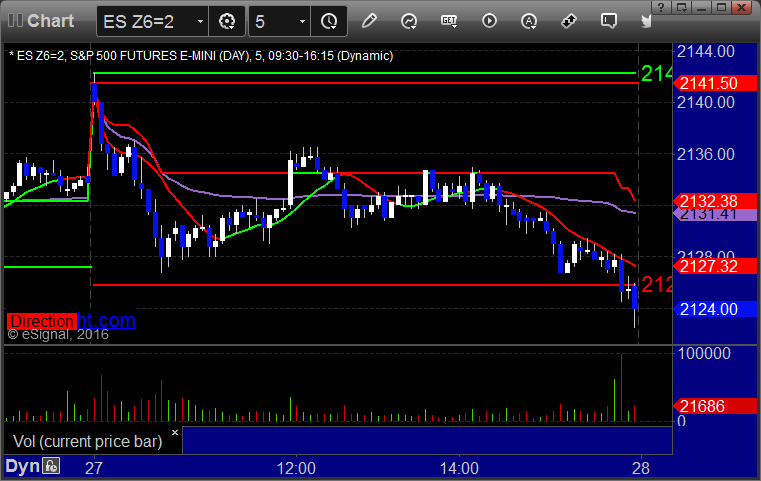Click the window detach menu icon
761x481 pixels.
point(681,7)
